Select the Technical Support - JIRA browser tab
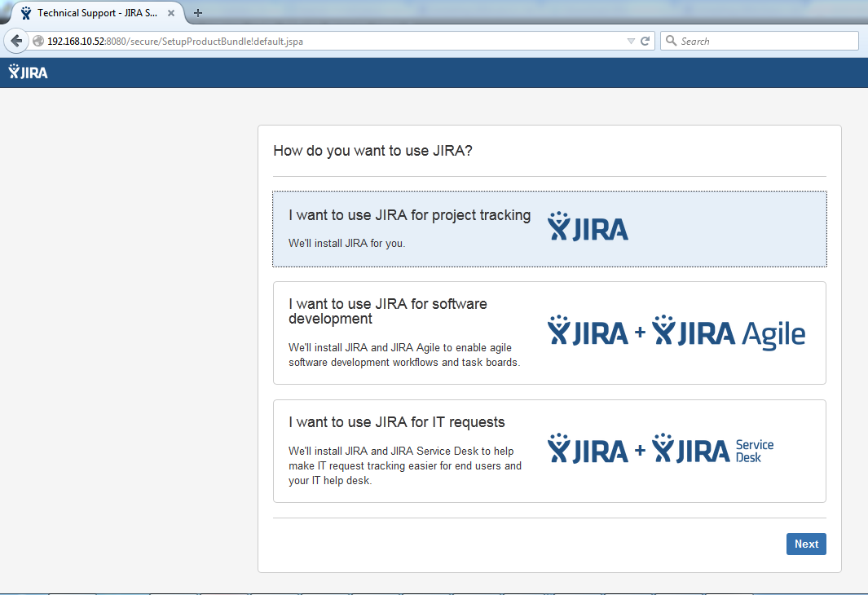 click(96, 13)
